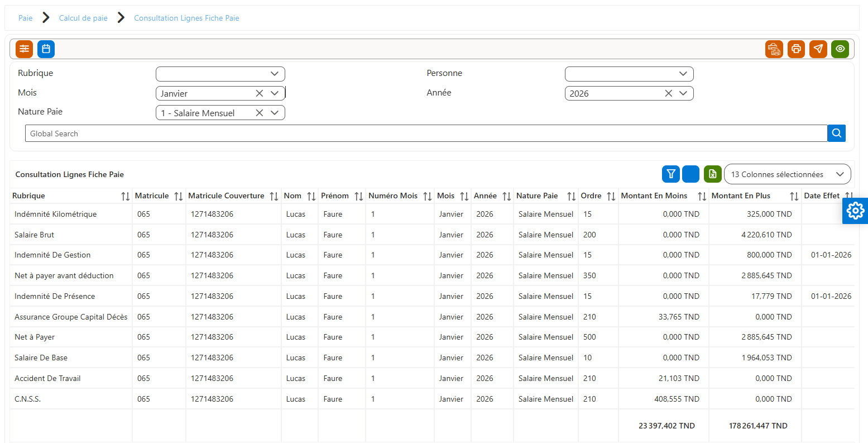Image resolution: width=868 pixels, height=443 pixels.
Task: Click the green eye preview icon
Action: point(840,49)
